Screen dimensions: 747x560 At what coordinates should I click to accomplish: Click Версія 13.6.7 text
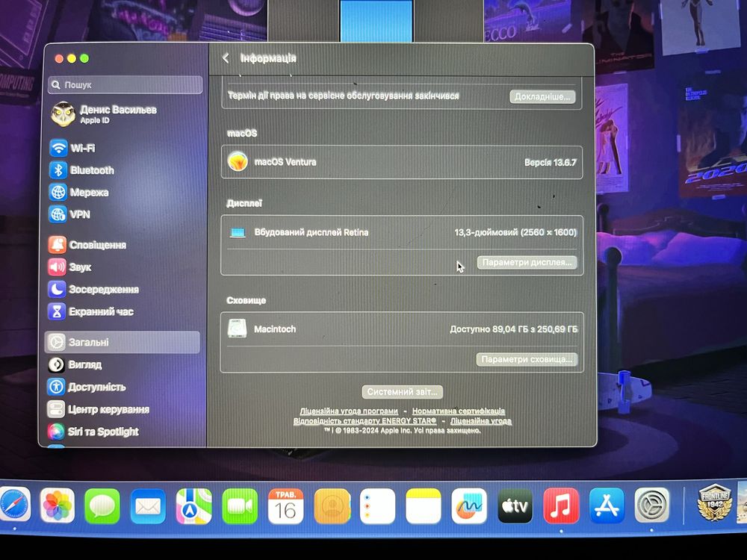[551, 162]
